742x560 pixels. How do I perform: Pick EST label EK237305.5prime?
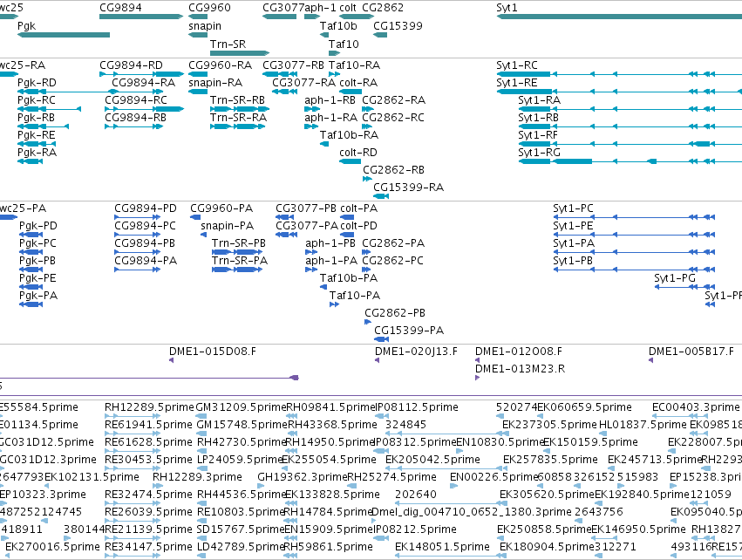549,425
